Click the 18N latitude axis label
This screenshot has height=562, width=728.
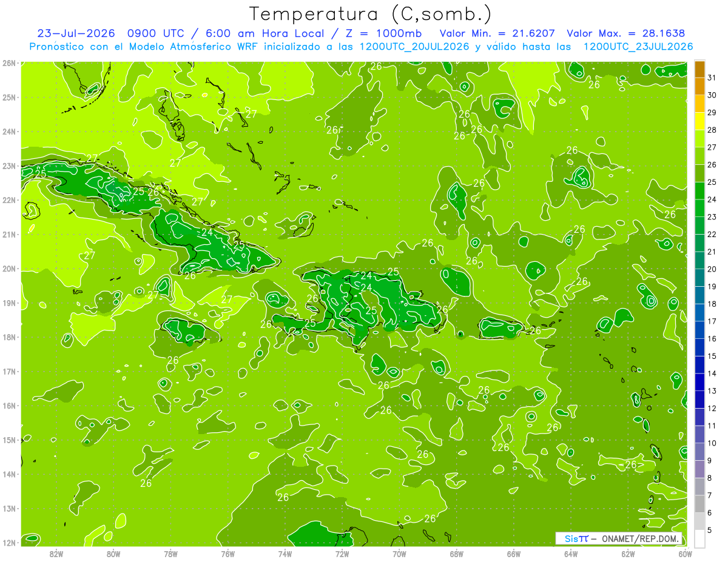(9, 337)
